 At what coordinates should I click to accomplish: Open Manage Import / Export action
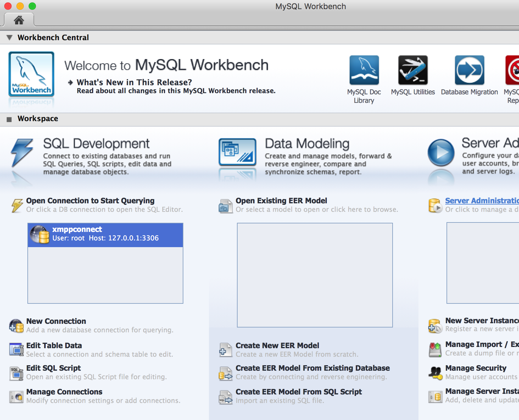pyautogui.click(x=482, y=344)
